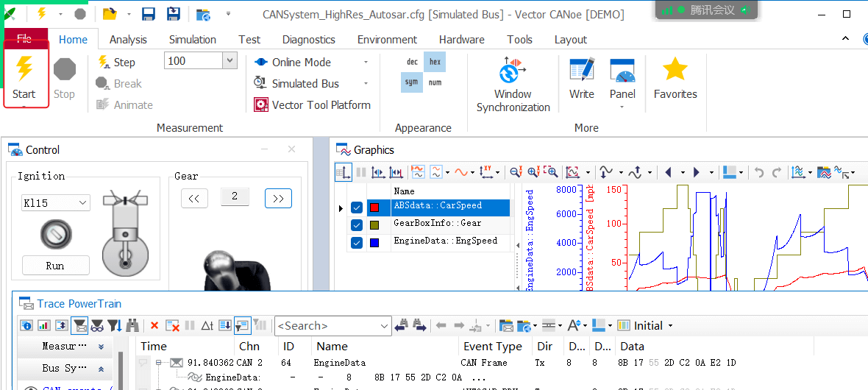Enable the measurement marker in Graphics toolbar
868x390 pixels.
[x=379, y=172]
